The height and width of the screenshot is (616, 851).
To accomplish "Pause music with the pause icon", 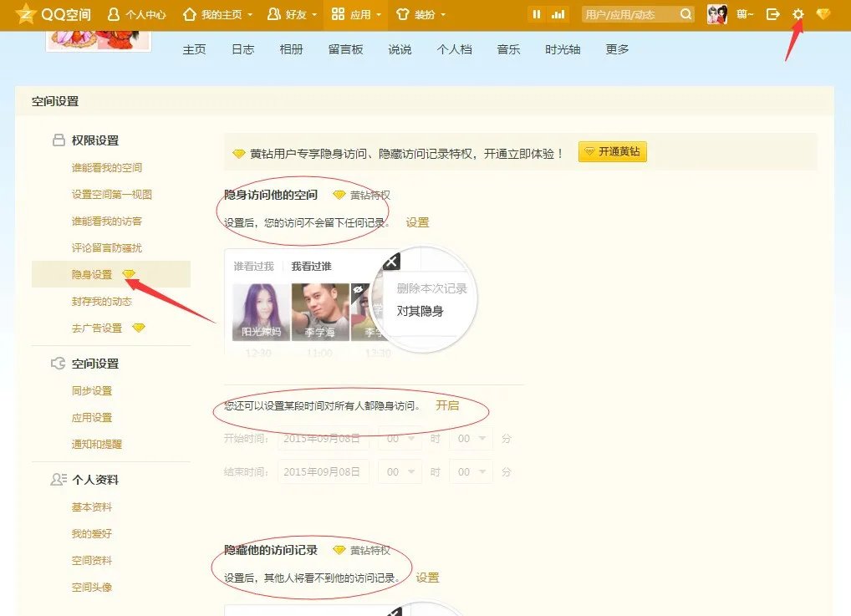I will (x=536, y=15).
